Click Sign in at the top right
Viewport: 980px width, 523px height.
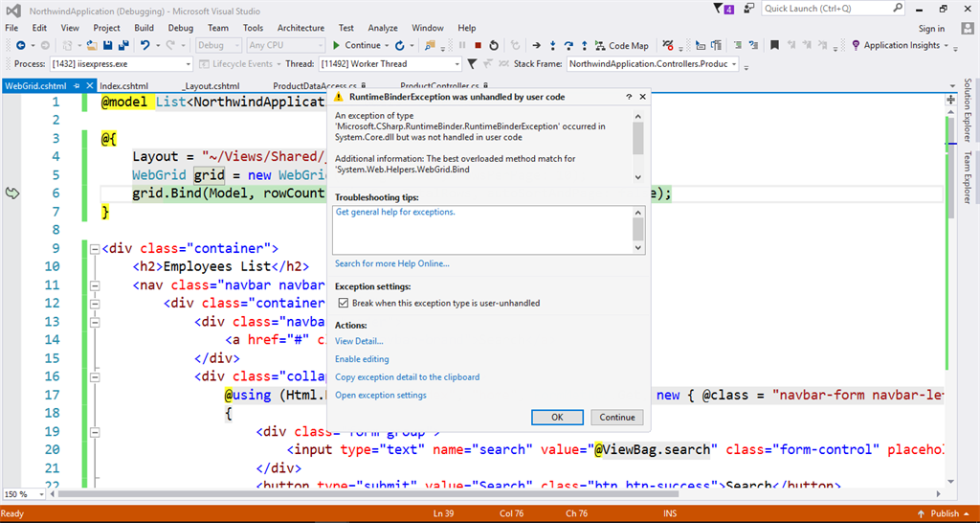click(x=931, y=29)
